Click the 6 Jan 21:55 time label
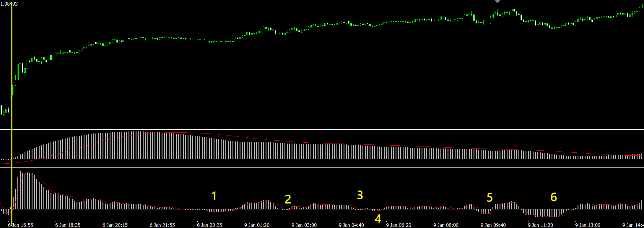The height and width of the screenshot is (228, 644). 162,225
